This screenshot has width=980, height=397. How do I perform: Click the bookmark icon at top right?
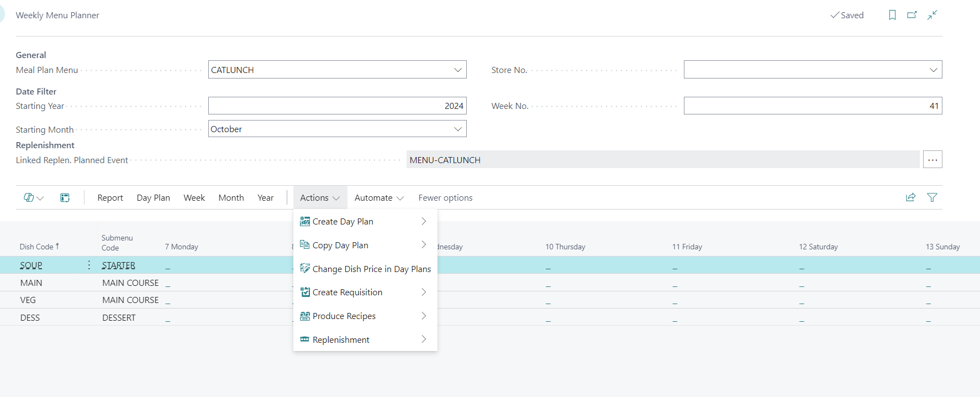[x=892, y=15]
